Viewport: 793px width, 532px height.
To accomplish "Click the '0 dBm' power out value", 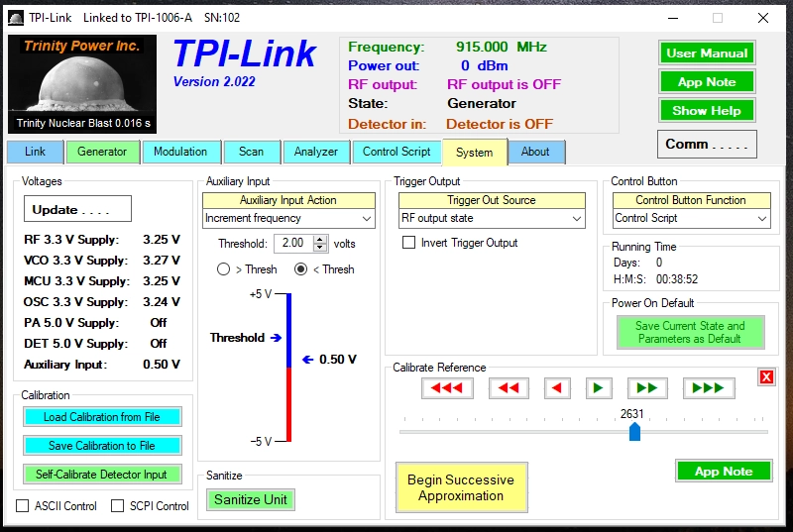I will [x=485, y=65].
